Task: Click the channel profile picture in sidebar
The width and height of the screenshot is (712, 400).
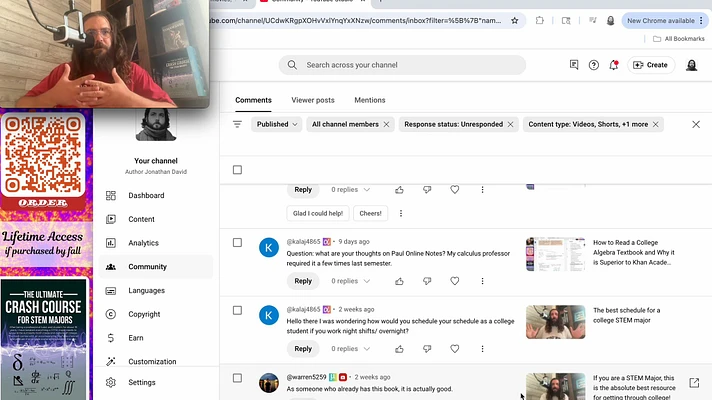Action: 156,124
